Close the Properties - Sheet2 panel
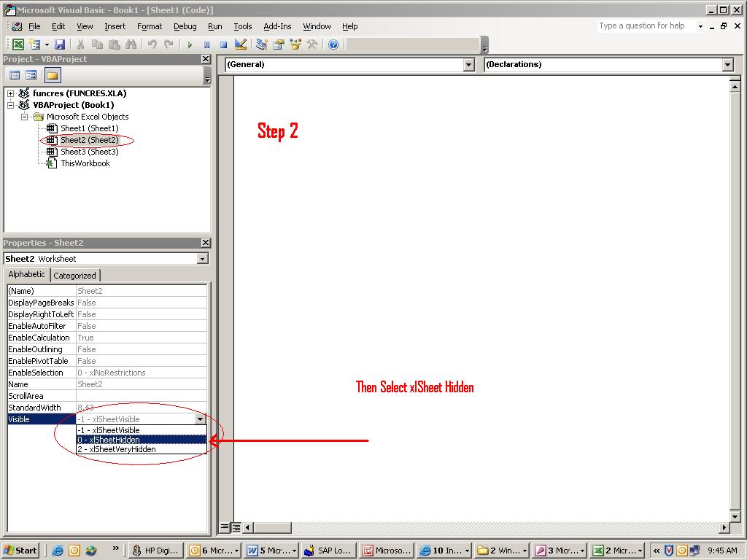Screen dimensions: 747x560 206,243
